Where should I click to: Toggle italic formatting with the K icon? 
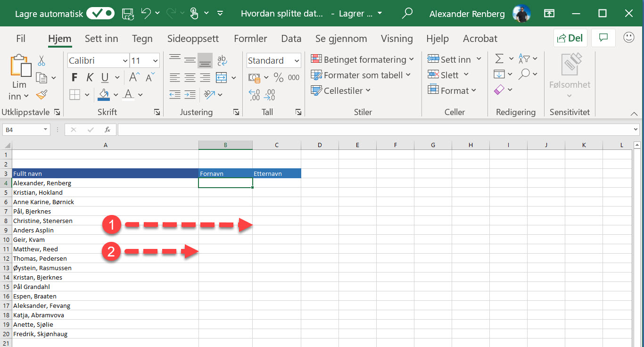click(x=89, y=77)
